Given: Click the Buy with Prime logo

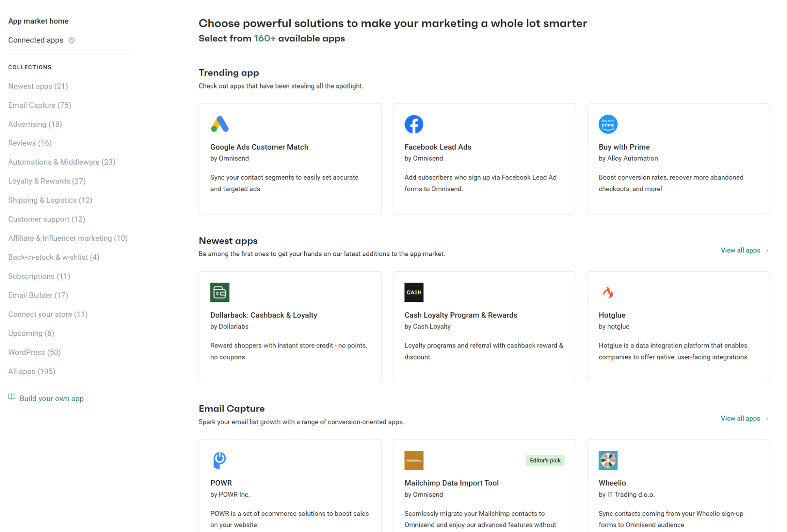Looking at the screenshot, I should (607, 124).
